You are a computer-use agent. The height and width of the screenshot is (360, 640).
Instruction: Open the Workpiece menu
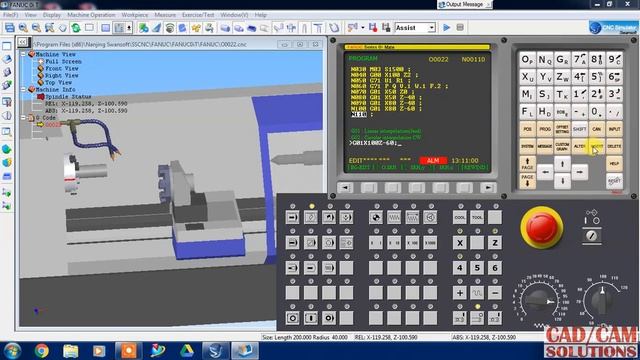click(x=135, y=15)
